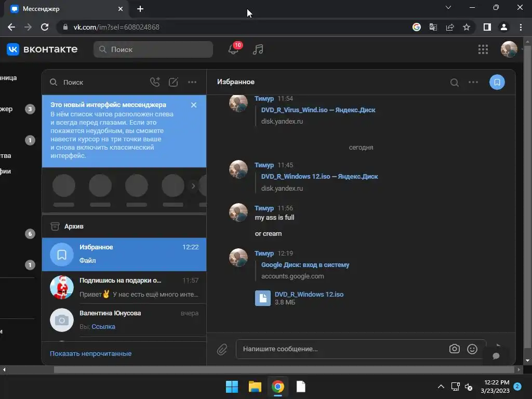Open Chrome three-dot menu
Screen dimensions: 532x399
(x=521, y=27)
